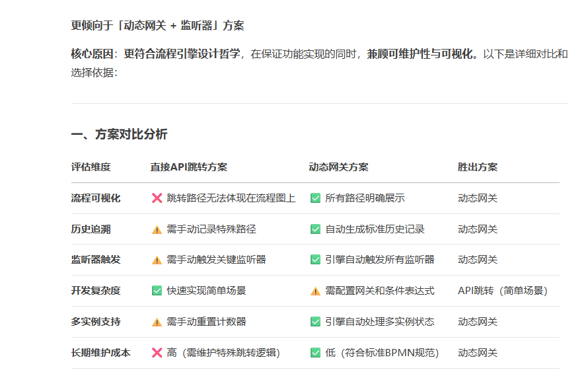Select the heading 更倾向于「动态网关 + 监听器」方案
The width and height of the screenshot is (588, 378).
point(157,26)
